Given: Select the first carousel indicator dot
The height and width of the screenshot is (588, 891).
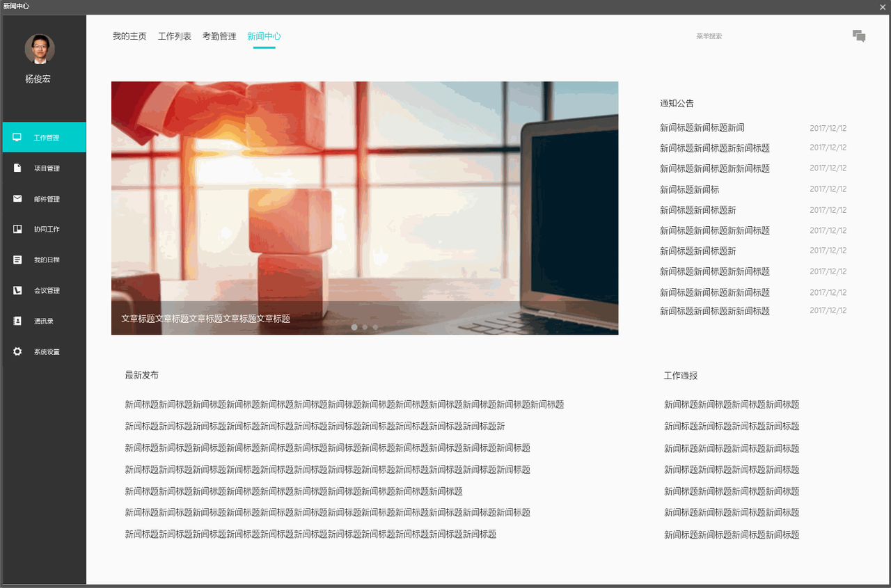Looking at the screenshot, I should [x=354, y=327].
